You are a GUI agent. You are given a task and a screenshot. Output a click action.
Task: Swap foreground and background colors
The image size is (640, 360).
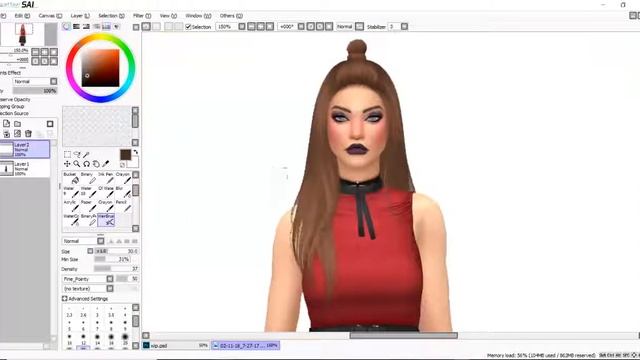point(136,152)
